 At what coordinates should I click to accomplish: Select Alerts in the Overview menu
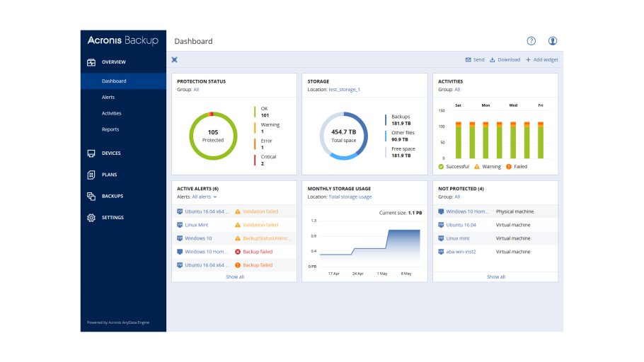click(108, 98)
